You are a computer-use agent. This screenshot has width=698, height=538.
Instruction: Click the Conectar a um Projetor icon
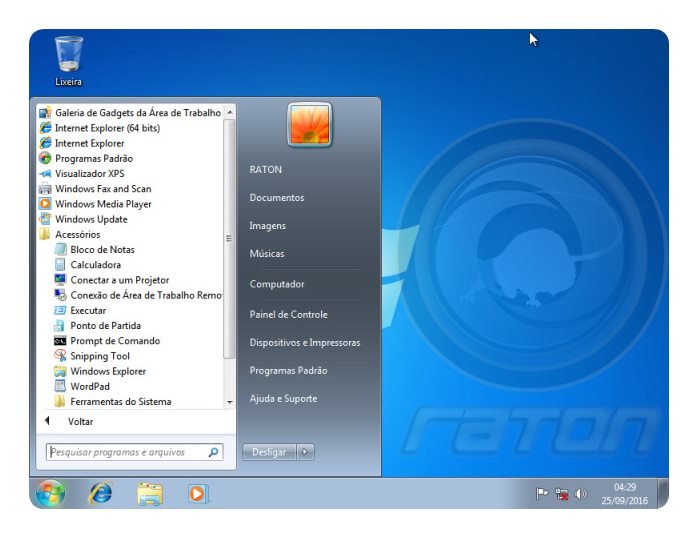click(x=60, y=280)
